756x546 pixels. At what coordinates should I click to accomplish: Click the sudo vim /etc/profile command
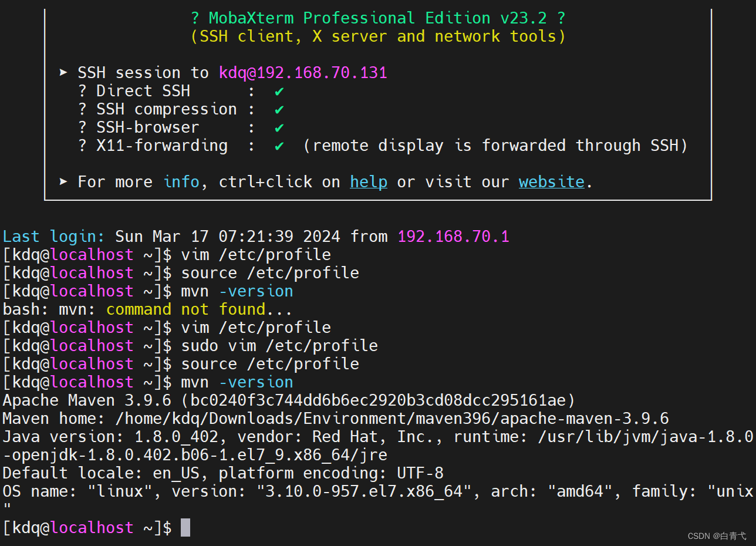click(279, 346)
